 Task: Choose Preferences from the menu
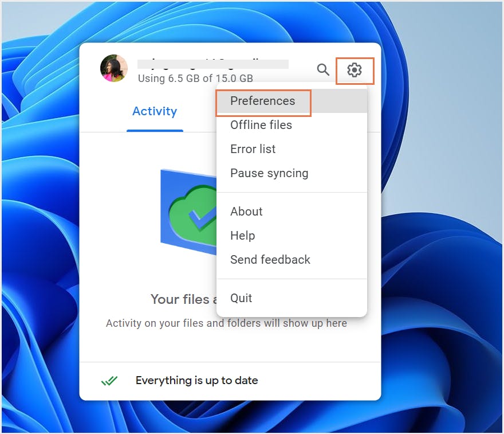pos(292,101)
